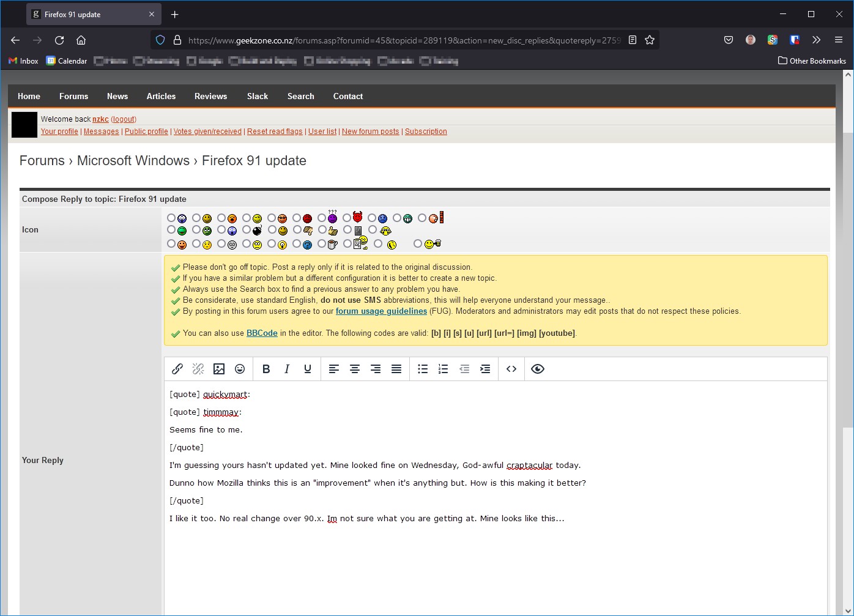This screenshot has width=854, height=616.
Task: Select radio button beside green grinning teeth face
Action: (x=397, y=218)
